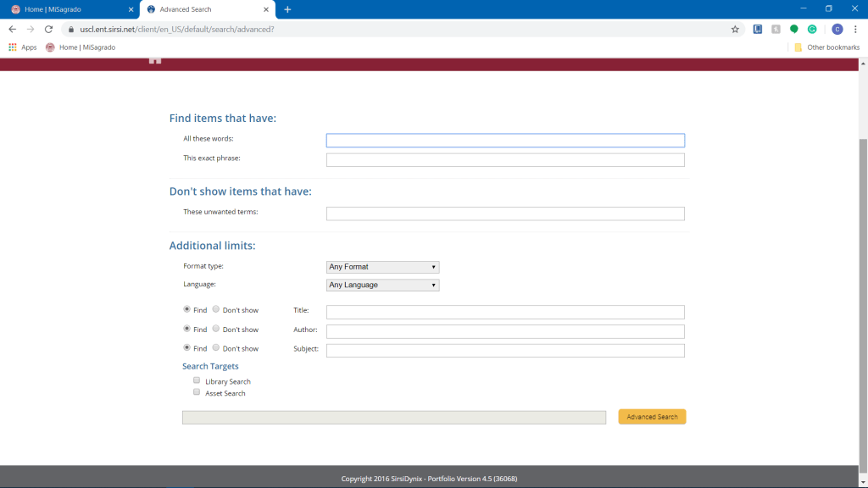The width and height of the screenshot is (868, 488).
Task: Switch to the Home | MiSagrado tab
Action: [66, 9]
